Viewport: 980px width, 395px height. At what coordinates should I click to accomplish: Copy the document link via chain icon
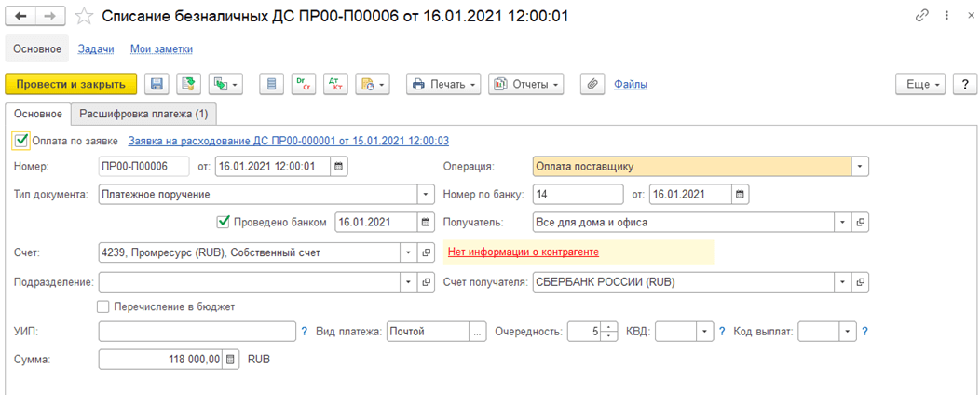point(922,17)
